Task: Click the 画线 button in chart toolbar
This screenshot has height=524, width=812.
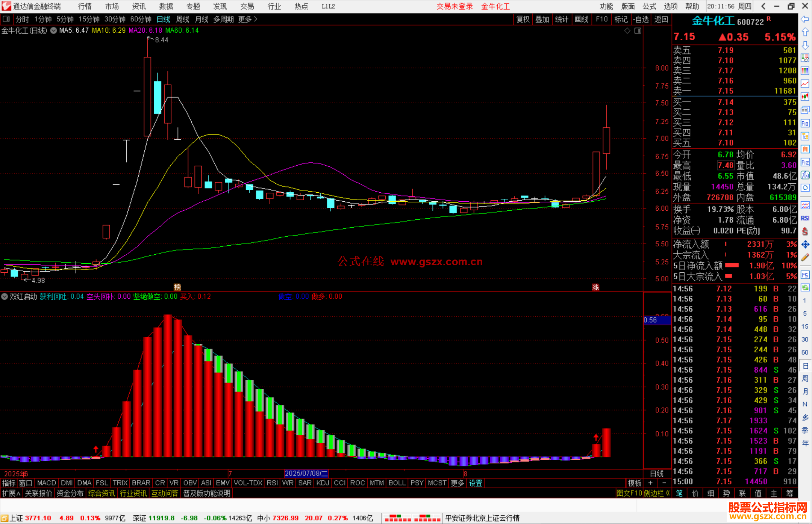Action: (x=582, y=19)
